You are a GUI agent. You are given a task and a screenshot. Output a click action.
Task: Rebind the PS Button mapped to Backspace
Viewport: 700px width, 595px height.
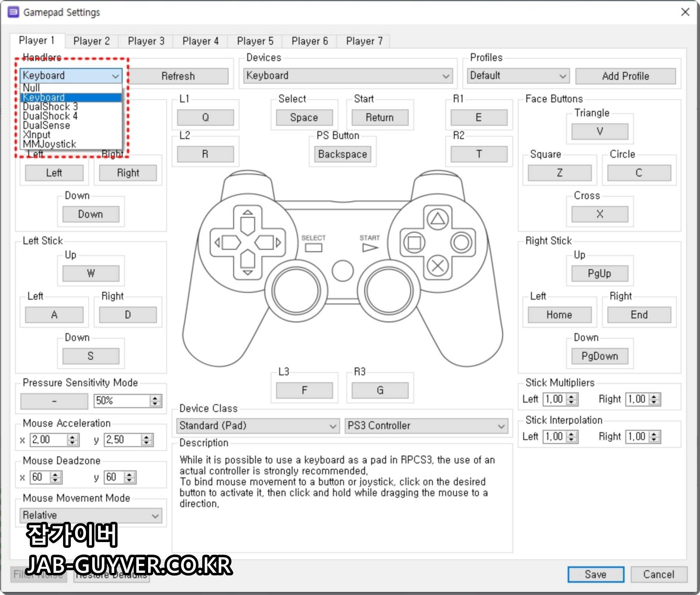(x=343, y=154)
